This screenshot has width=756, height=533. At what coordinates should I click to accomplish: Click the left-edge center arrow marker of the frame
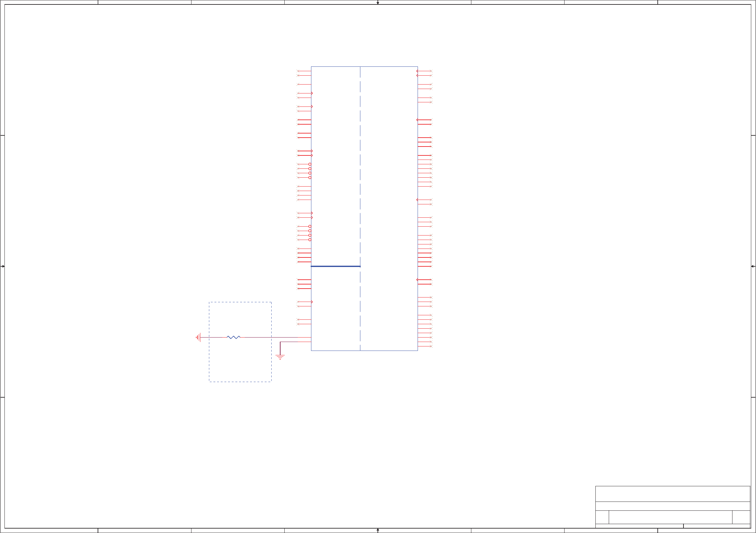click(x=3, y=266)
